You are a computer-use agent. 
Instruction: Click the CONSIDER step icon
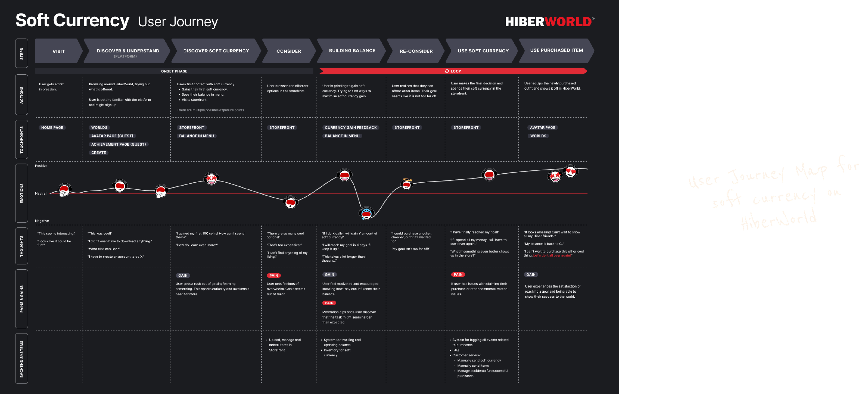coord(288,51)
